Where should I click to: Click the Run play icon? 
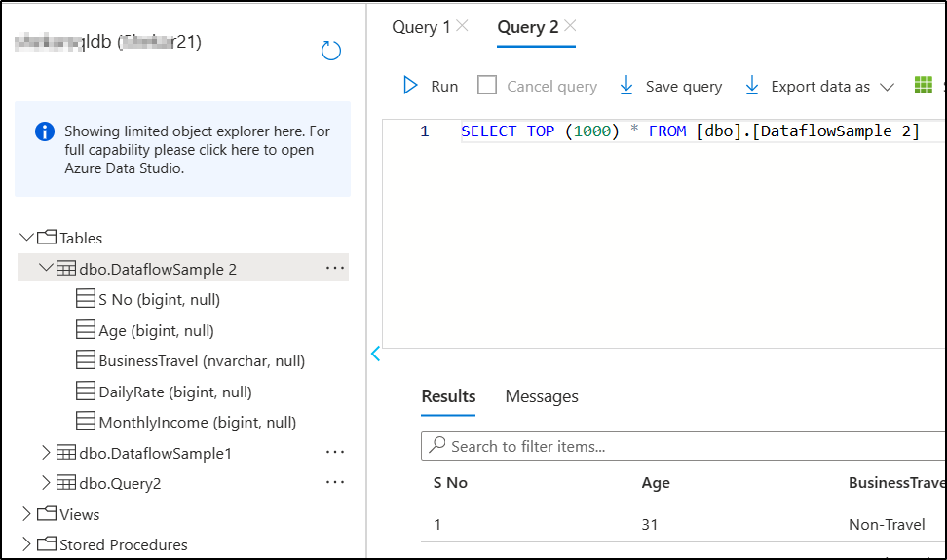click(410, 85)
